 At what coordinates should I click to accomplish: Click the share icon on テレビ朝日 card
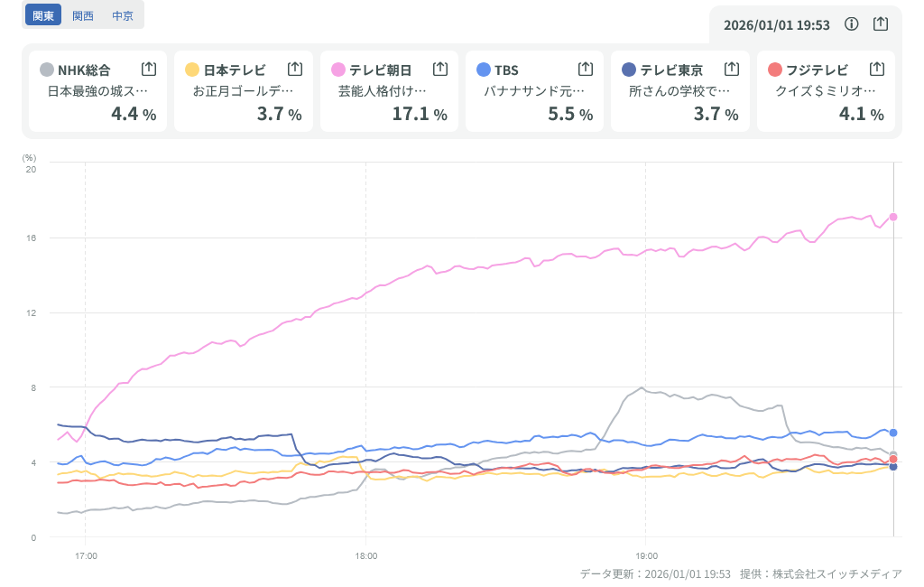tap(440, 69)
